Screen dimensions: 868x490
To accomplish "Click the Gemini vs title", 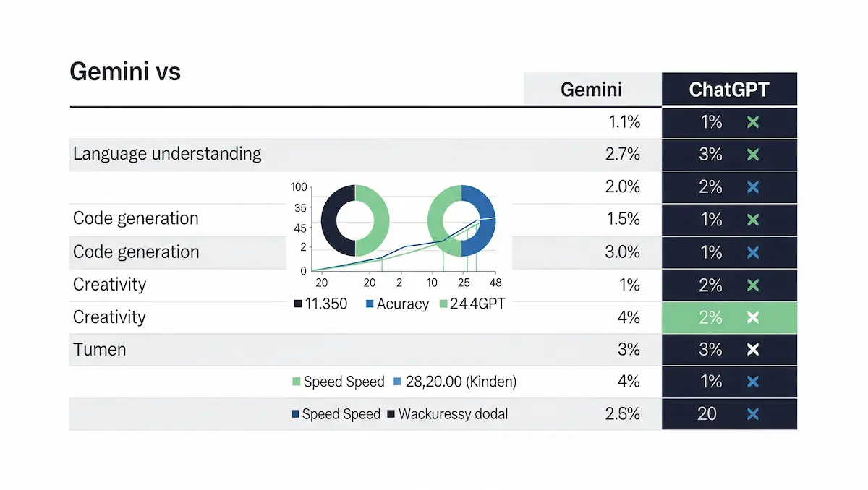I will 124,72.
